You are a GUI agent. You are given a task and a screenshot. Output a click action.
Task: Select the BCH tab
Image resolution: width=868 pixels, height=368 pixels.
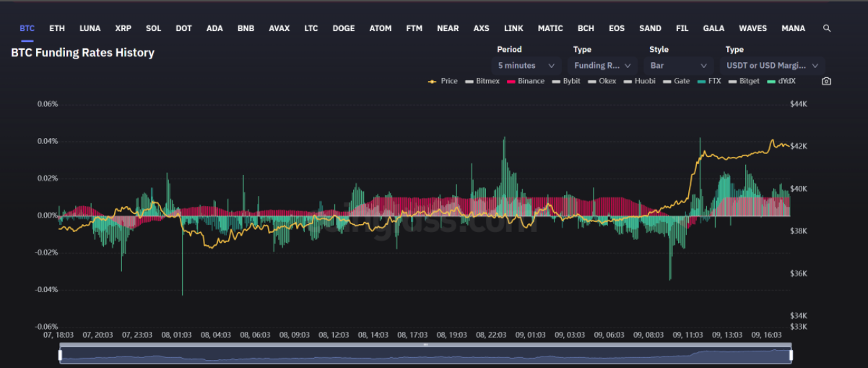586,28
